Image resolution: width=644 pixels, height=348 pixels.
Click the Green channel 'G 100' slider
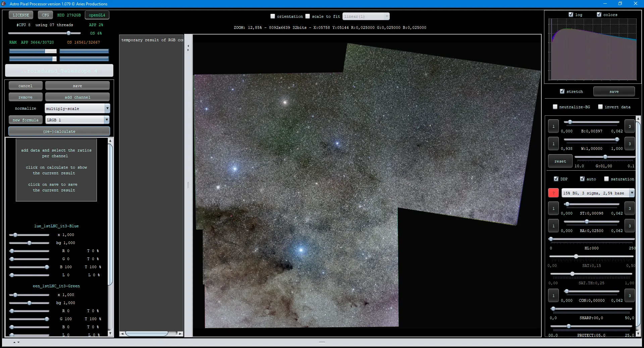click(x=29, y=319)
